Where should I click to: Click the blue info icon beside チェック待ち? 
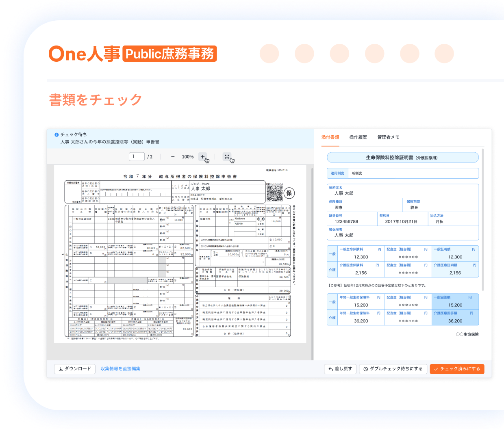(56, 134)
